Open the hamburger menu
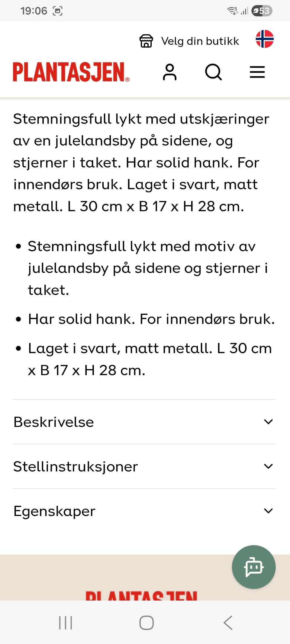290x644 pixels. coord(257,72)
